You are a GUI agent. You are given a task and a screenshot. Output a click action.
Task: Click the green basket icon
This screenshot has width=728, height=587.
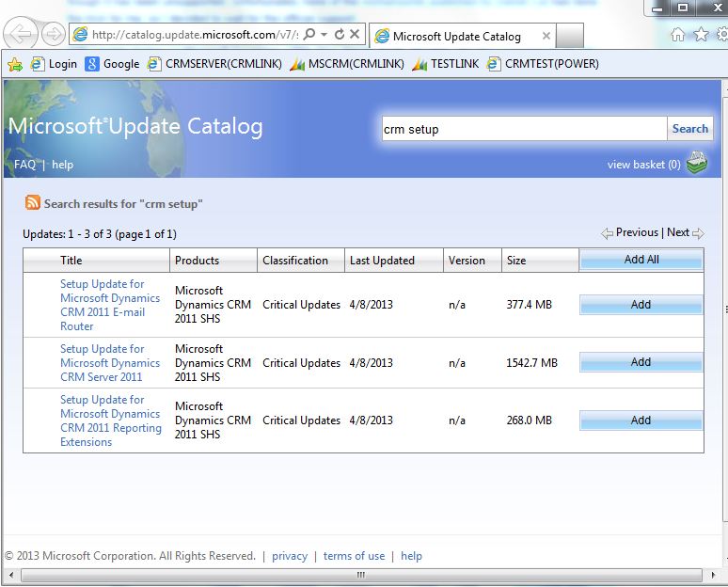[x=696, y=163]
